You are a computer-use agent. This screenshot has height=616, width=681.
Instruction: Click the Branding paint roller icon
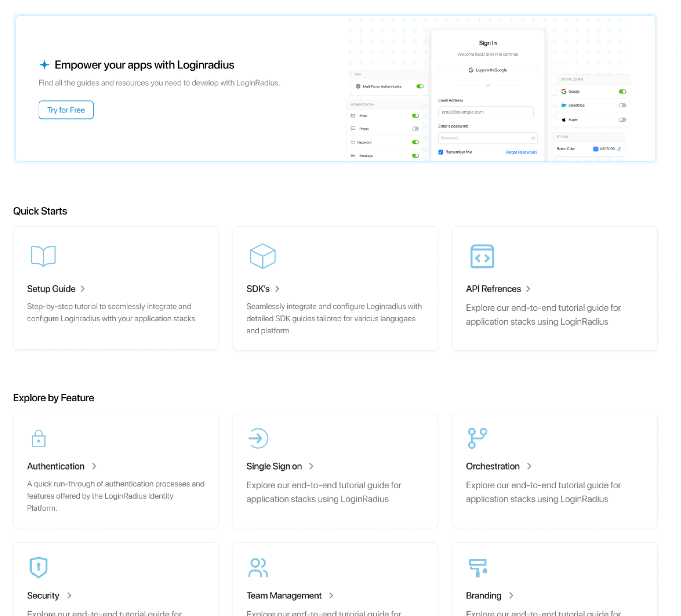pyautogui.click(x=478, y=568)
